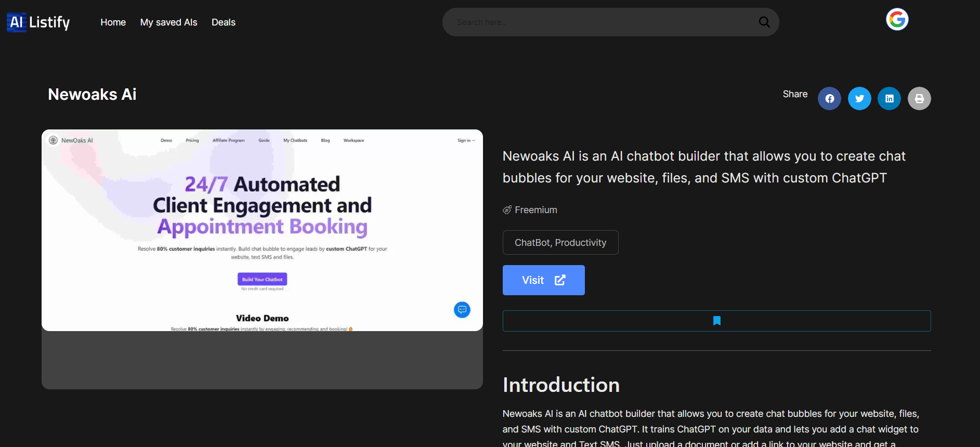Click the Freemium pricing label

[536, 210]
